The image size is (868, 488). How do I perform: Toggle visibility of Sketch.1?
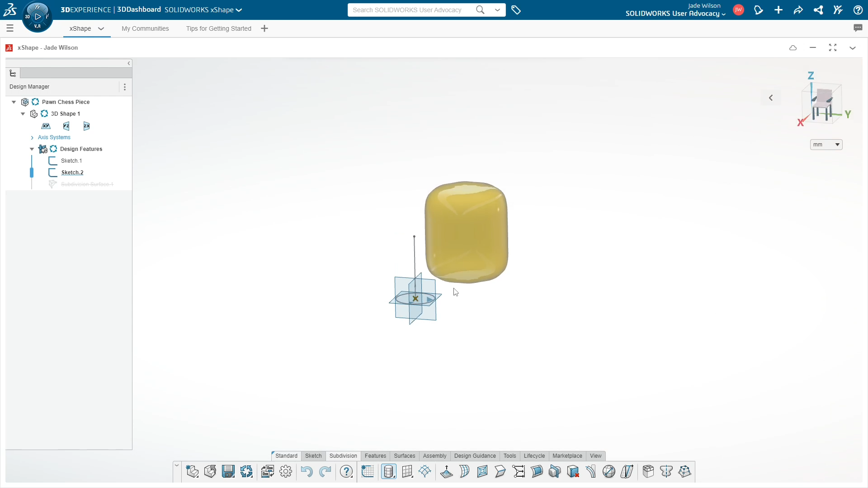click(52, 160)
